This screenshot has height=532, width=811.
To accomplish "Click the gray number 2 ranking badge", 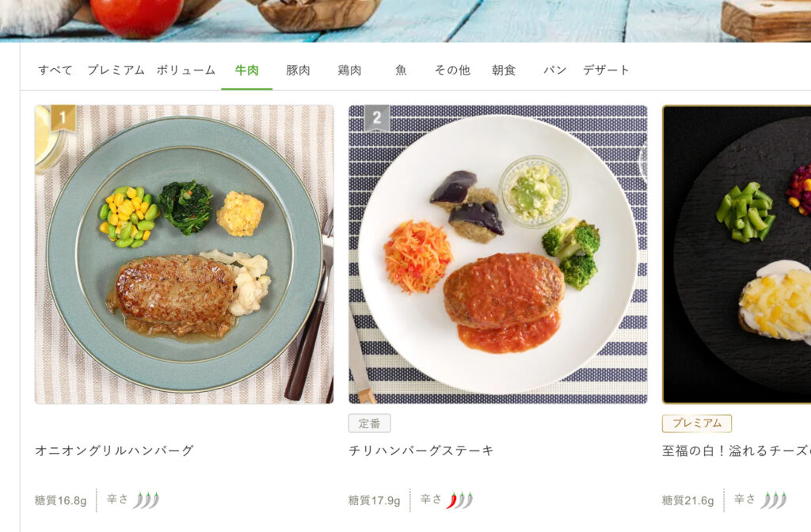I will tap(377, 119).
